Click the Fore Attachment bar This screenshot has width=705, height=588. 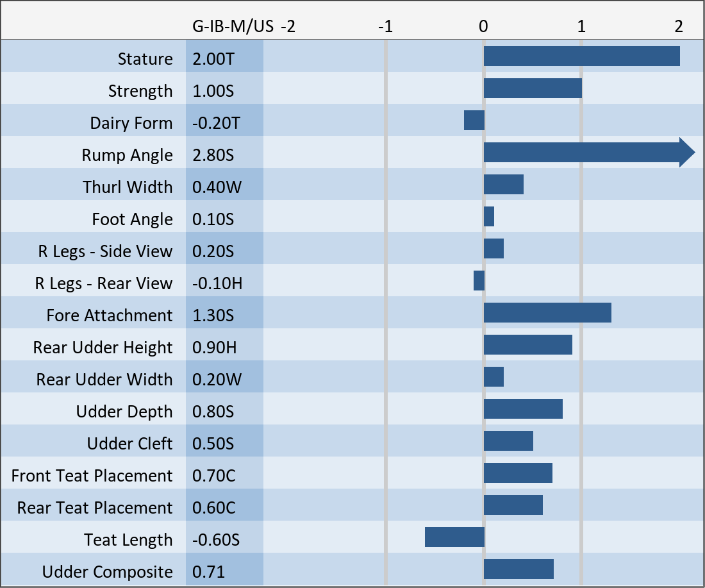(x=547, y=313)
